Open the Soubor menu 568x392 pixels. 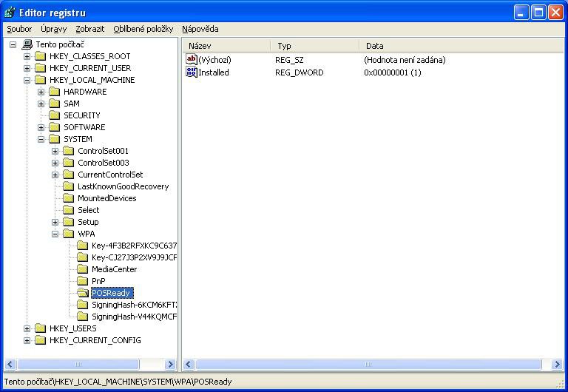(19, 29)
